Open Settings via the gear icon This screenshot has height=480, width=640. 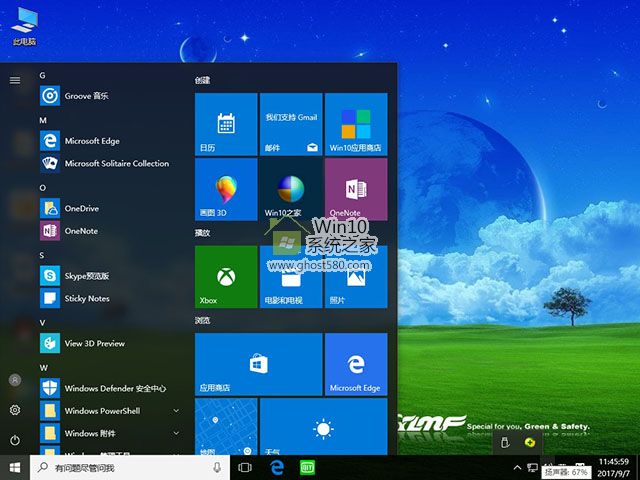[x=15, y=410]
